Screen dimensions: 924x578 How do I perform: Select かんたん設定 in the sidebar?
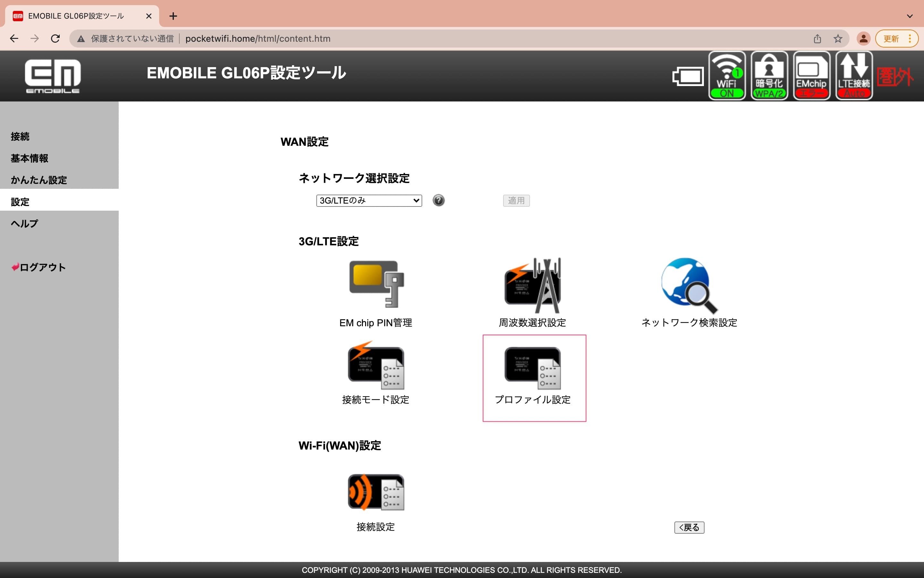(x=38, y=180)
